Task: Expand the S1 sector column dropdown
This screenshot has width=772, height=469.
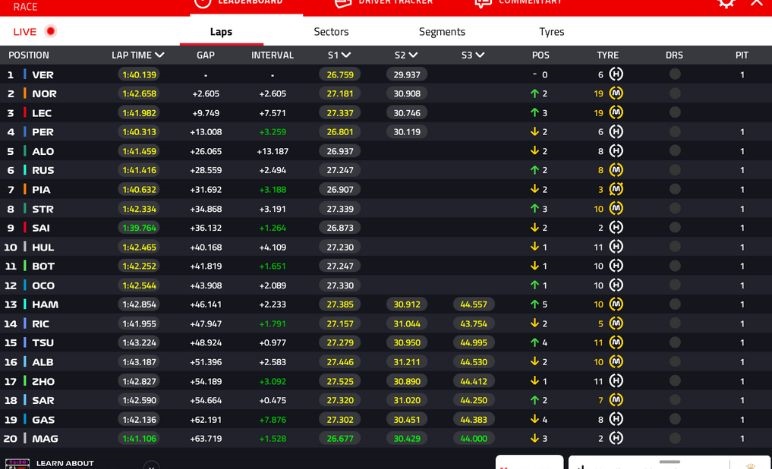Action: pyautogui.click(x=346, y=55)
